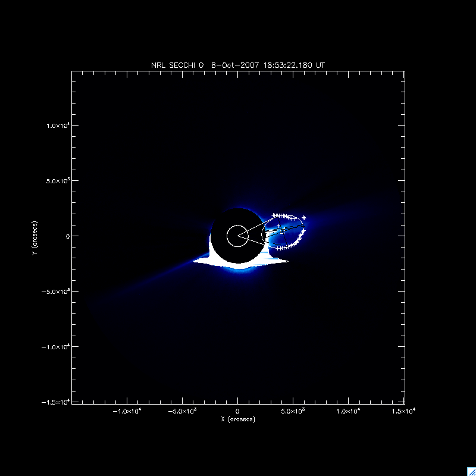Image resolution: width=476 pixels, height=476 pixels.
Task: Click the resize grip in the window corner
Action: point(471,471)
